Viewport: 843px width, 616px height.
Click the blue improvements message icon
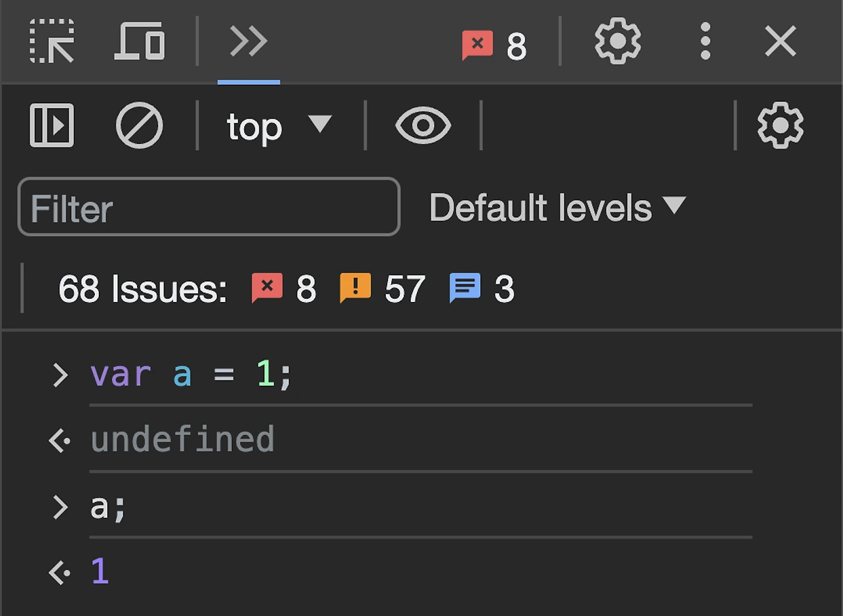tap(465, 288)
